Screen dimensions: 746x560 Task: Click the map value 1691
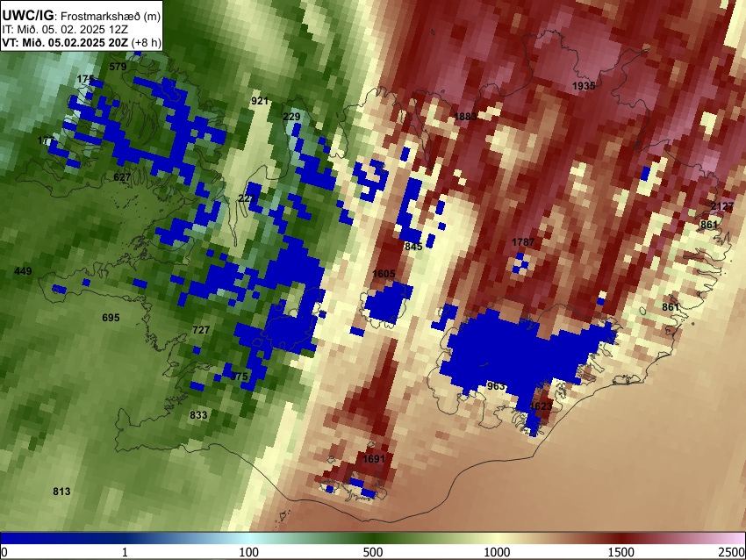tap(374, 459)
